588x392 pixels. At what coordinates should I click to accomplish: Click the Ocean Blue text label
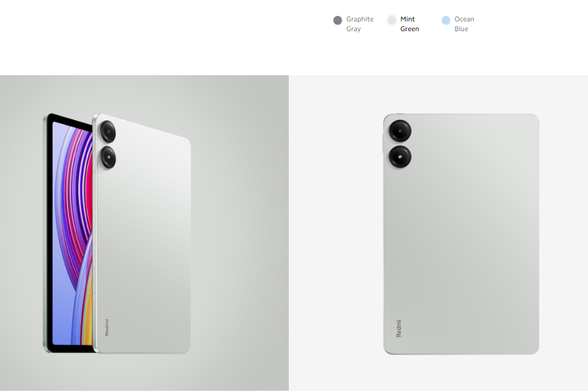[x=464, y=24]
